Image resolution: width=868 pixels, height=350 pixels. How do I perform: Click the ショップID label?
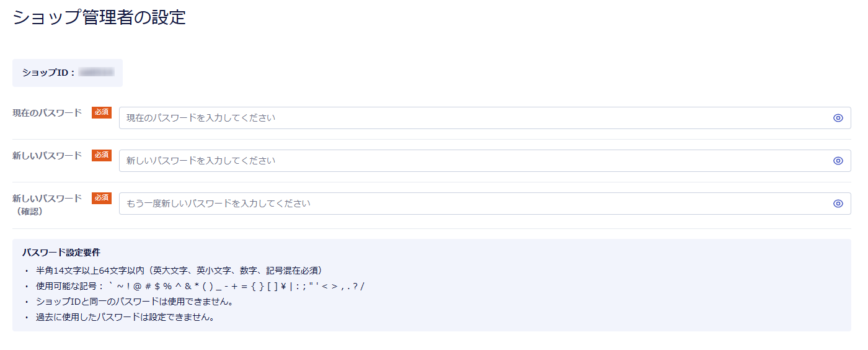coord(48,73)
